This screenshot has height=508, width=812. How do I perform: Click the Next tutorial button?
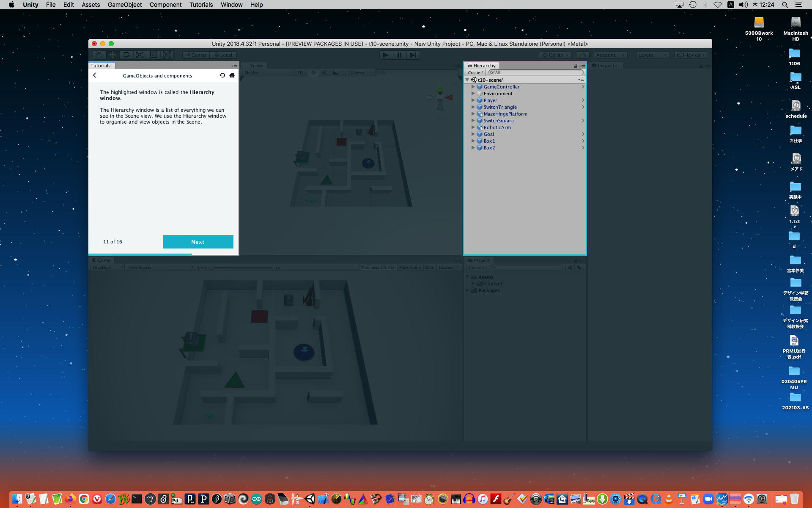[x=198, y=242]
